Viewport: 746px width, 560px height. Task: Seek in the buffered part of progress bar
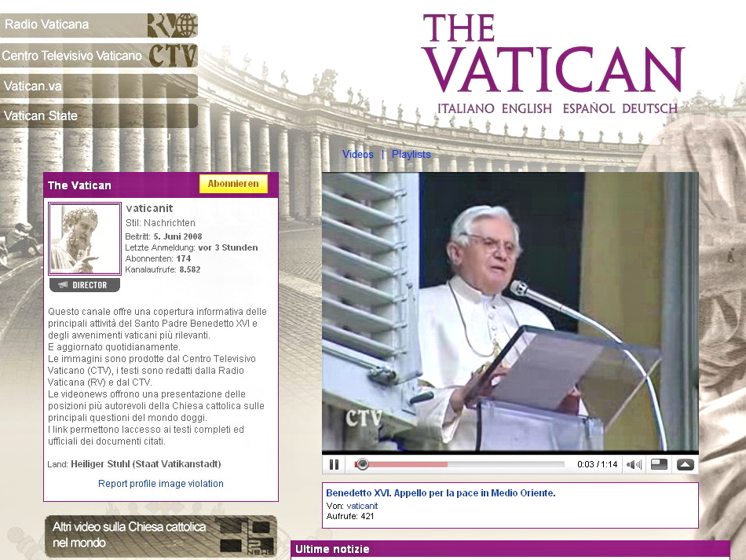(x=409, y=464)
